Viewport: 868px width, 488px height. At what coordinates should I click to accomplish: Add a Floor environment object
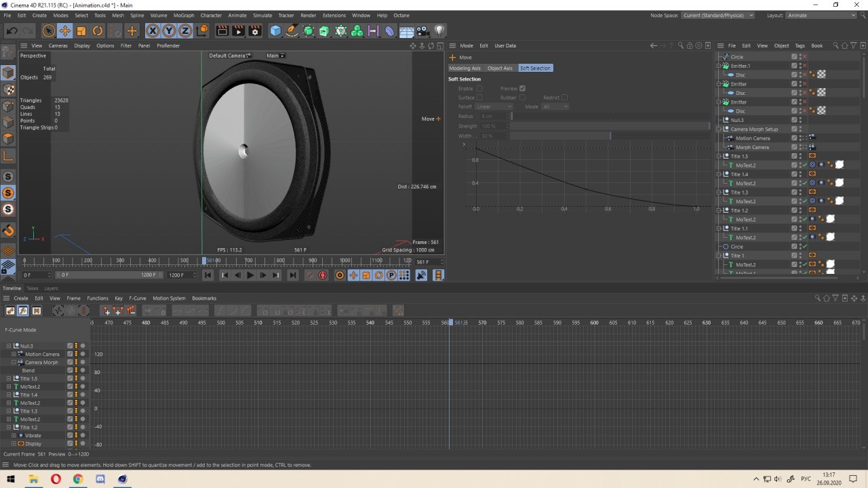point(407,30)
